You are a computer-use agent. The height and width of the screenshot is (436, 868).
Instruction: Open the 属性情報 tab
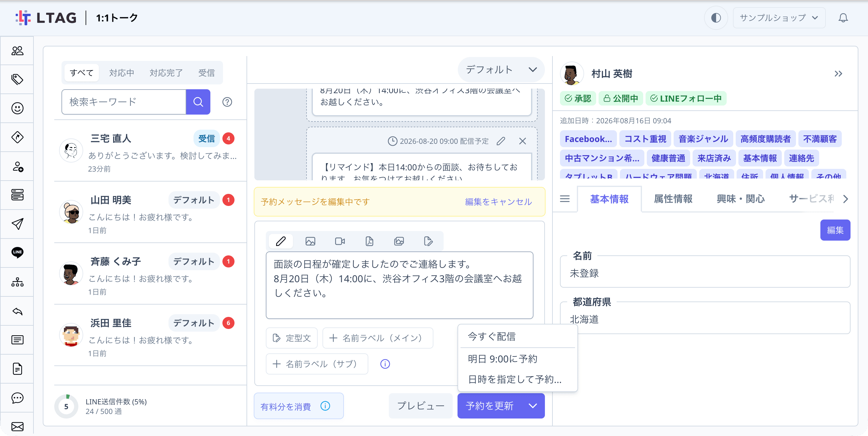[x=673, y=199]
